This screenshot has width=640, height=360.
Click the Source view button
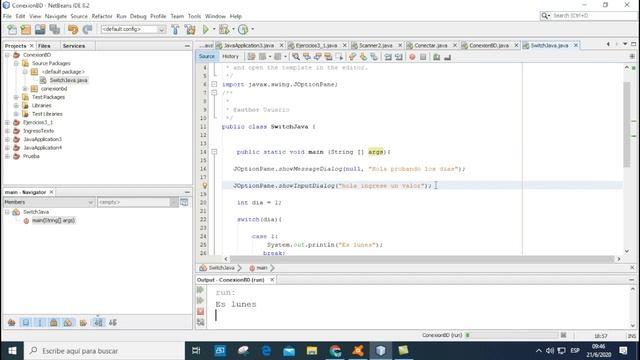coord(207,57)
